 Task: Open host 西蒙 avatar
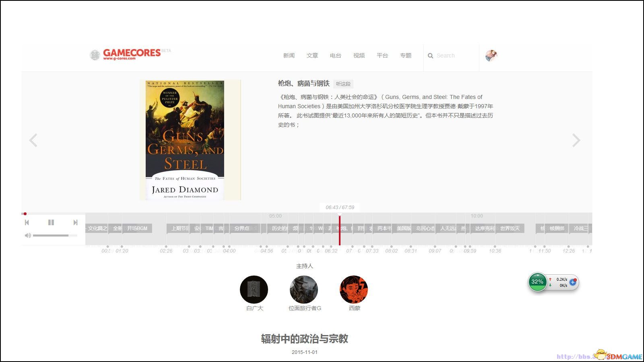point(354,290)
